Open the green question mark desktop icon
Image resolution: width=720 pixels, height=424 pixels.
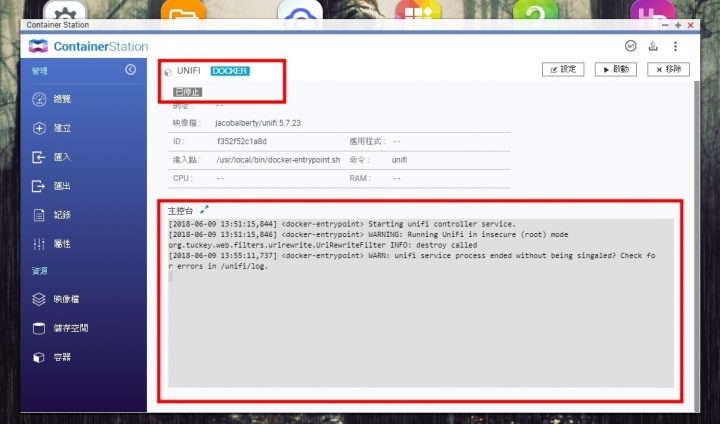tap(535, 10)
